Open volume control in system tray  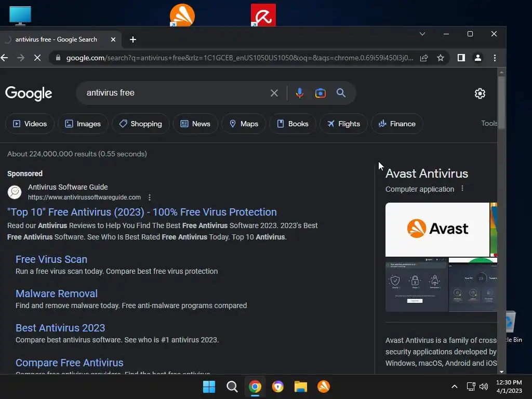(x=484, y=387)
